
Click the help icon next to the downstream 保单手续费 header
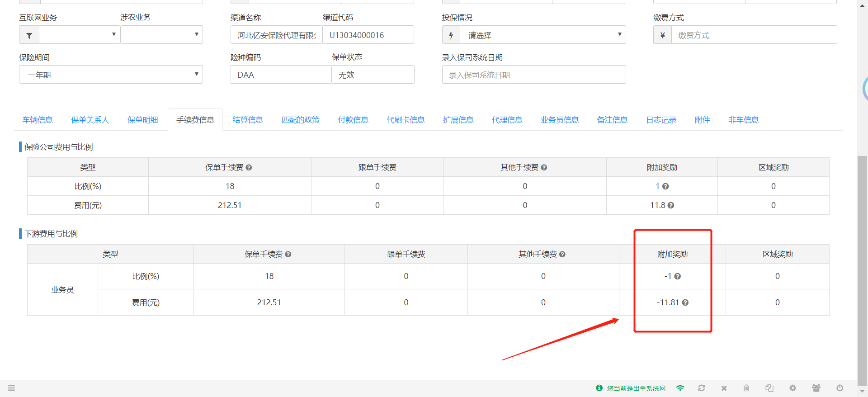point(288,254)
